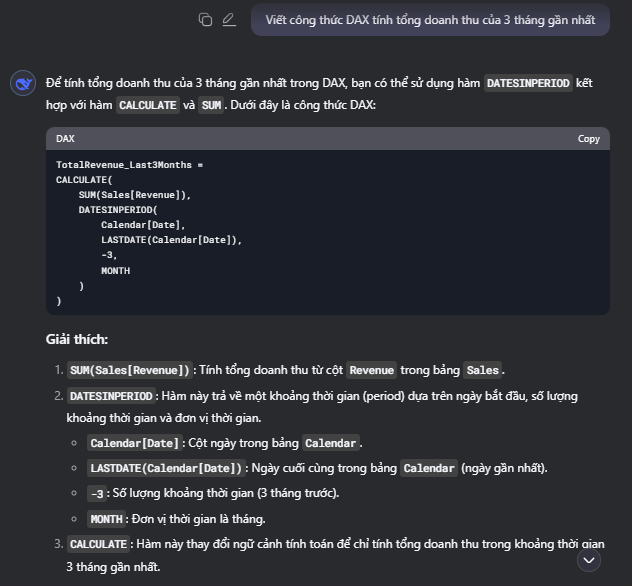Click the DeepSeek avatar icon next to the response
632x586 pixels.
[23, 84]
